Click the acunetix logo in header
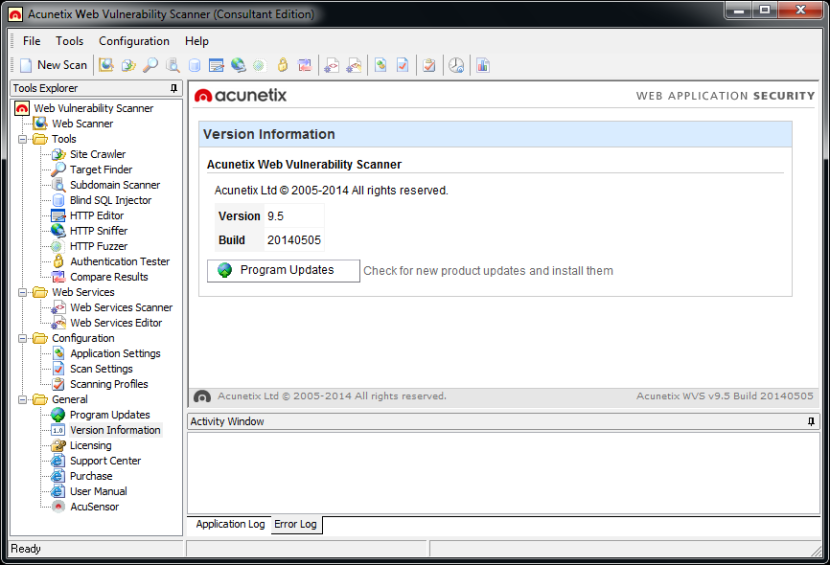Image resolution: width=830 pixels, height=565 pixels. tap(241, 95)
